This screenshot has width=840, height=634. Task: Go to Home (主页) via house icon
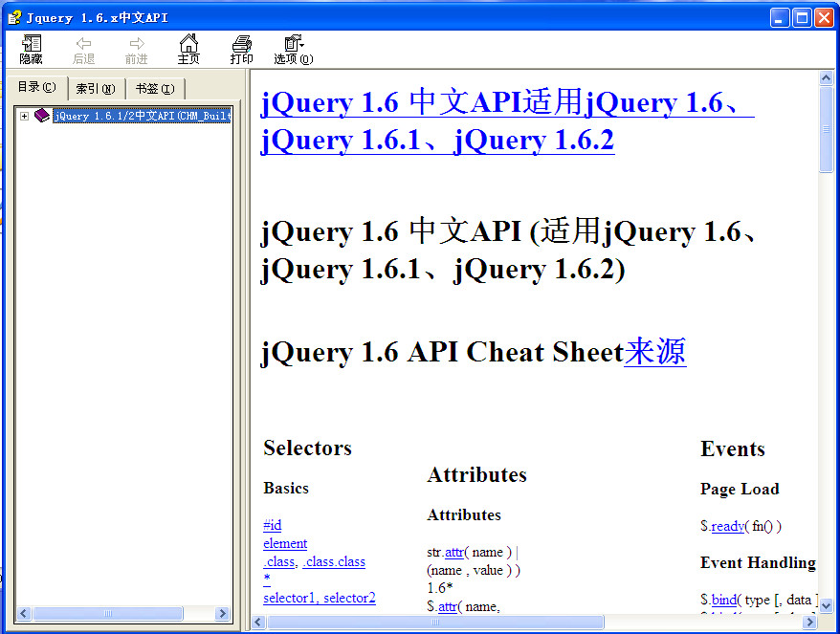pyautogui.click(x=188, y=43)
